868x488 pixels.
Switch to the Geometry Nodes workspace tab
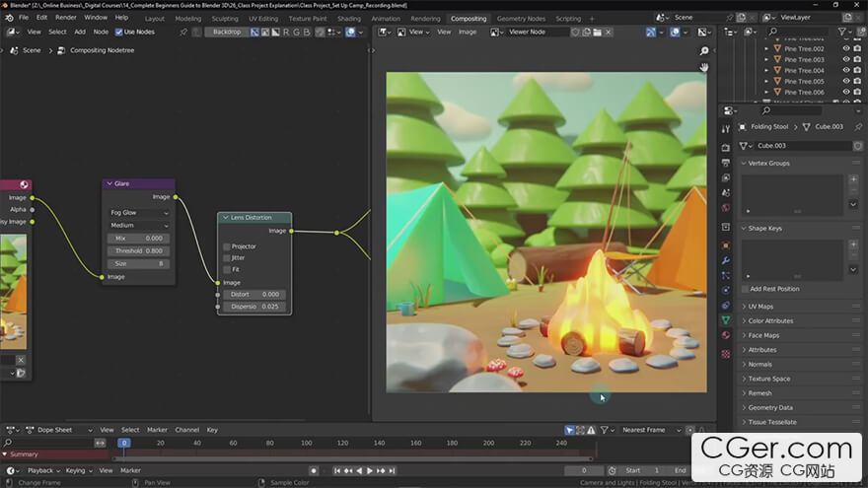[x=521, y=19]
